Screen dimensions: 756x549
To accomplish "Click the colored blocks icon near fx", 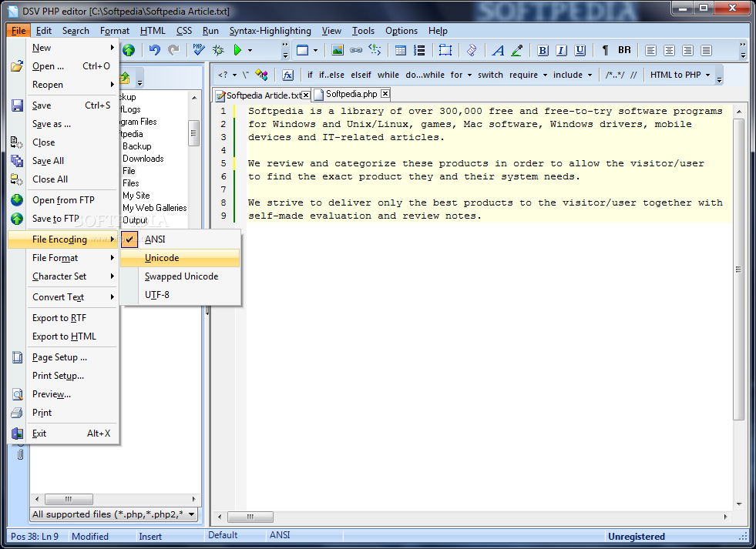I will point(261,75).
